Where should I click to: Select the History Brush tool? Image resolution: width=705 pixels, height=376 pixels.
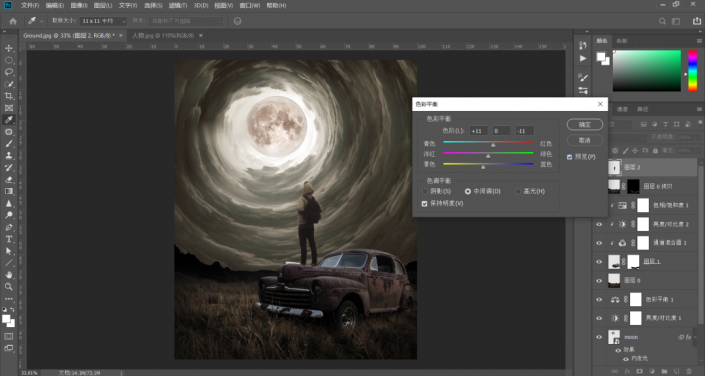point(9,167)
